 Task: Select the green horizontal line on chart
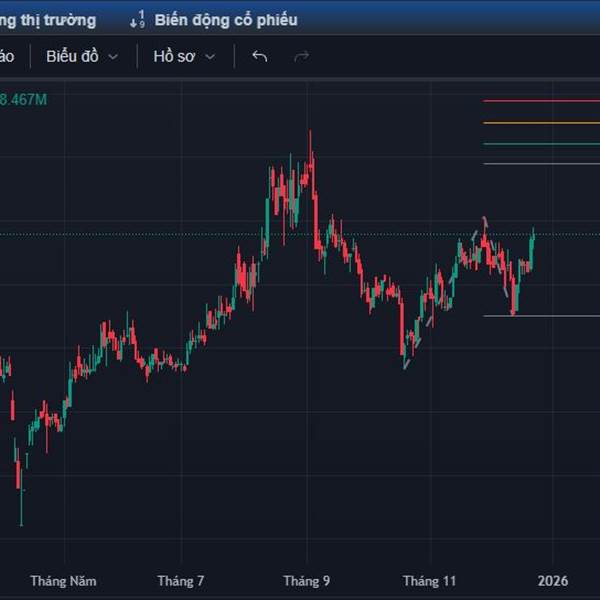tap(540, 143)
